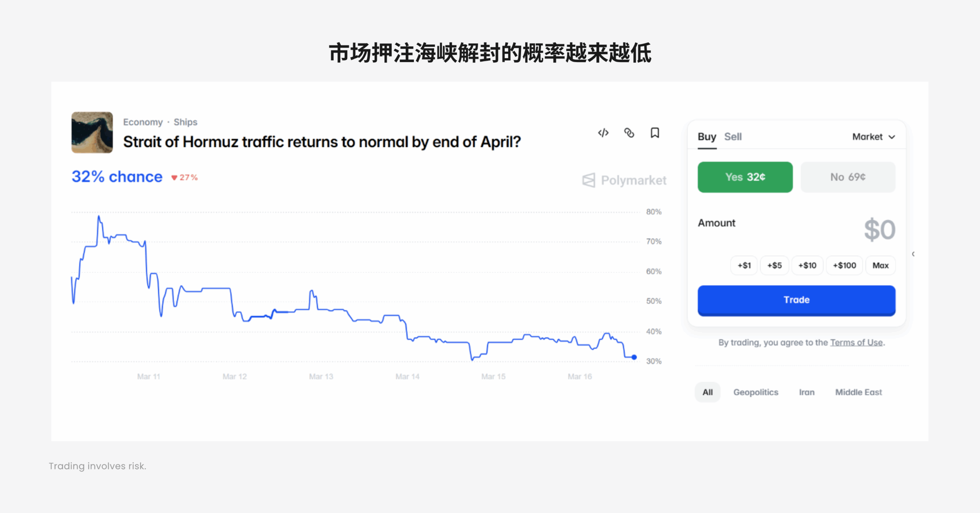The width and height of the screenshot is (980, 513).
Task: Select the Yes 32¢ outcome
Action: pos(745,177)
